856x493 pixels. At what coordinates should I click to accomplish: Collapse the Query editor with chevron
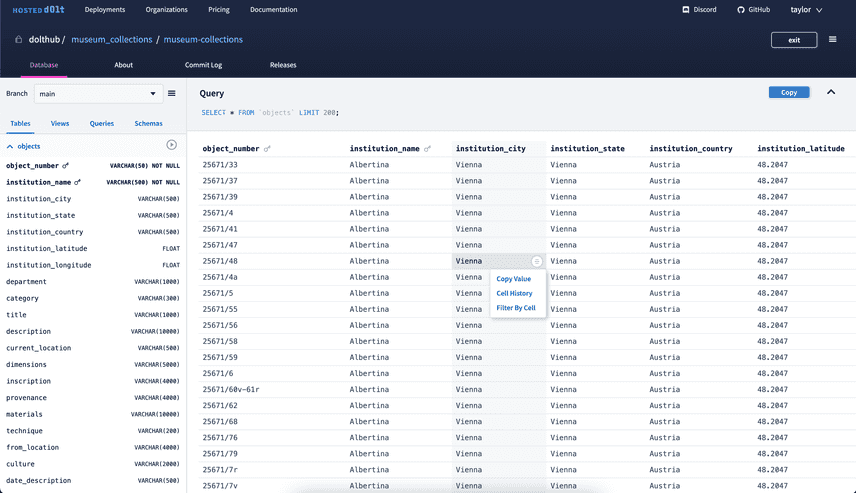831,92
